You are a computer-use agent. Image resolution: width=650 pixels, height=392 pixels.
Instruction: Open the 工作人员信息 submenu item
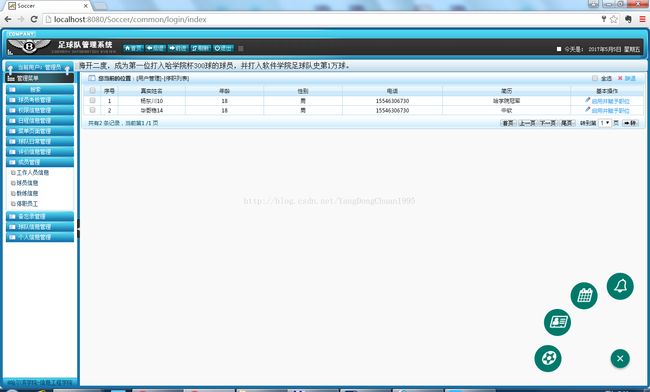click(x=32, y=172)
